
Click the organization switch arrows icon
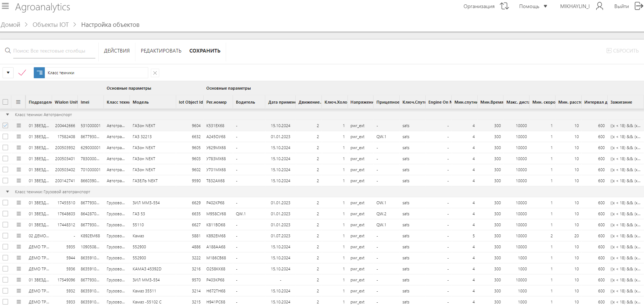pyautogui.click(x=505, y=6)
